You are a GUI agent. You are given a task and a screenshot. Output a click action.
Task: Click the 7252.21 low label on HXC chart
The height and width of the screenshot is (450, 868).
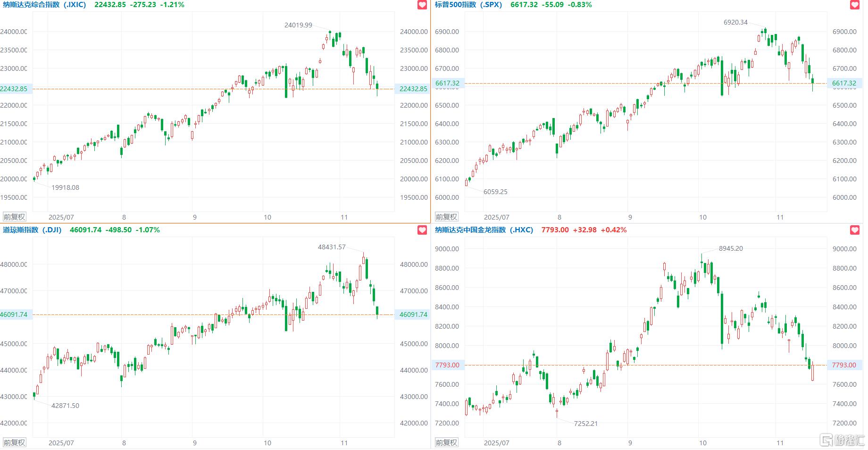(x=585, y=424)
